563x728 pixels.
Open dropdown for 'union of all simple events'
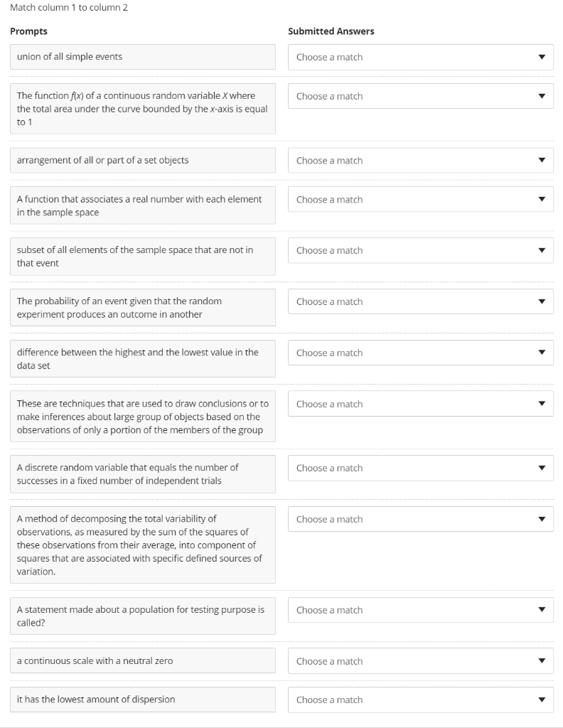tap(419, 57)
